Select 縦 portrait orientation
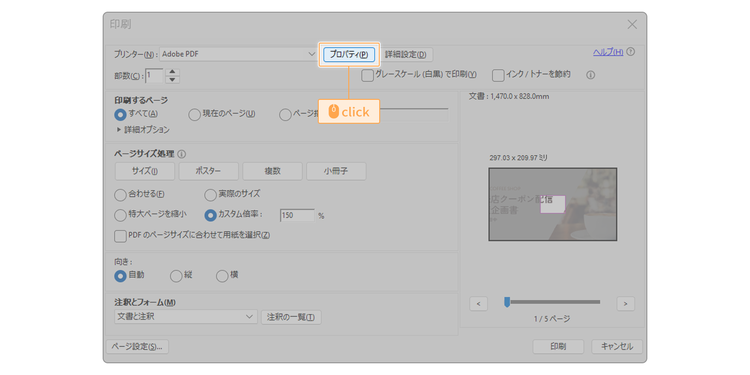This screenshot has width=750, height=375. coord(176,276)
